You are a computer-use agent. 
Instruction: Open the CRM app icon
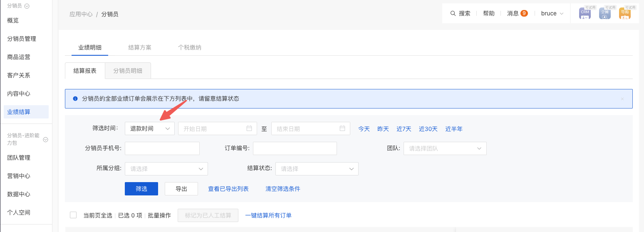tap(585, 13)
